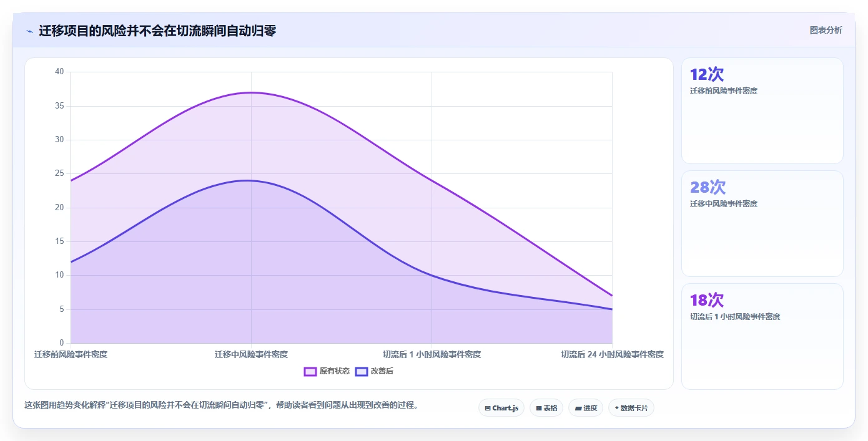868x441 pixels.
Task: Click x-axis label 迁移中风险事件密度
Action: pyautogui.click(x=251, y=354)
